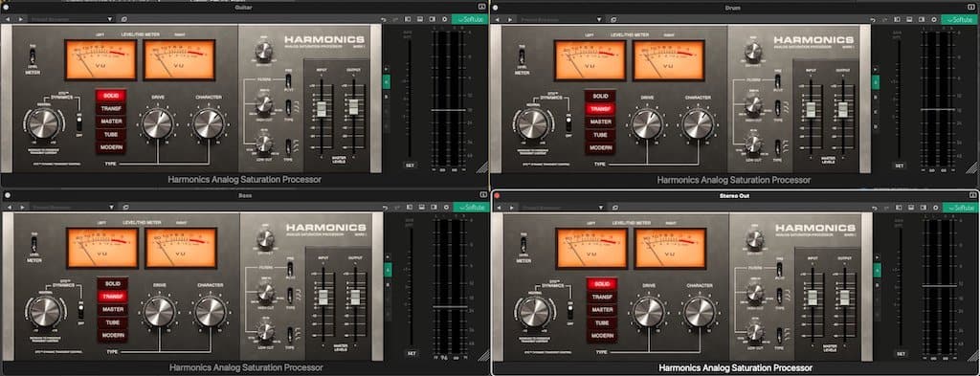Click previous preset arrow in Drum plugin

click(x=498, y=19)
